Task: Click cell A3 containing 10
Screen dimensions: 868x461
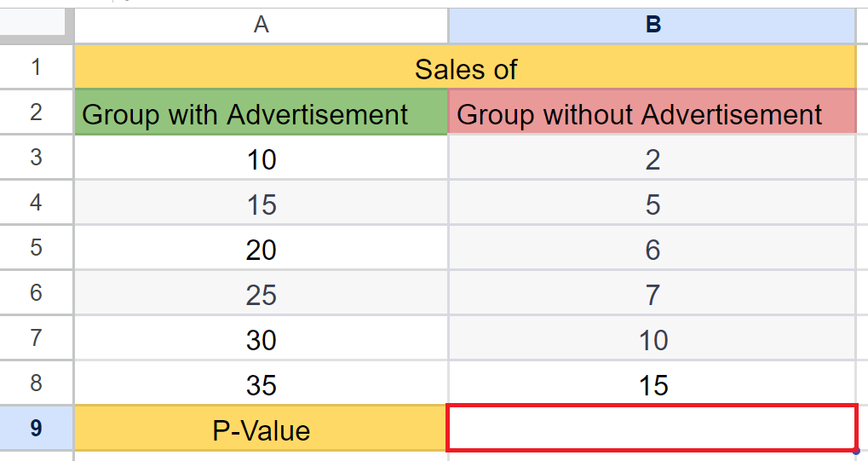Action: coord(261,158)
